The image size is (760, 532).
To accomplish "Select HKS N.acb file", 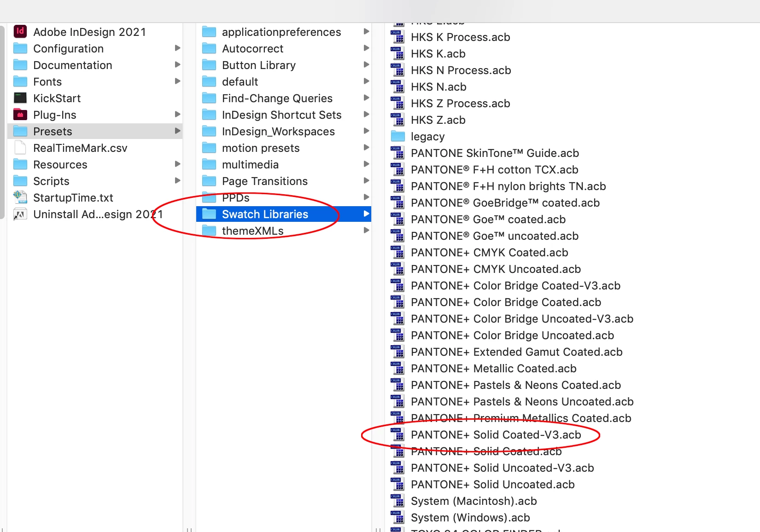I will pyautogui.click(x=438, y=87).
